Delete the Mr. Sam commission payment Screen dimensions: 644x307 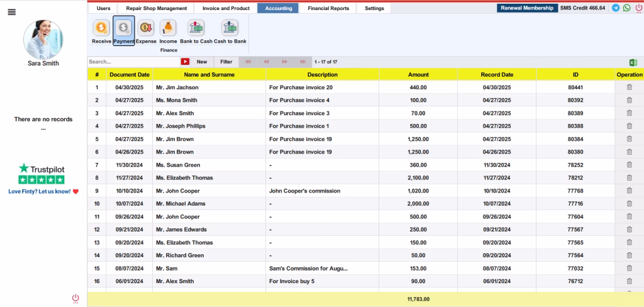(x=629, y=269)
